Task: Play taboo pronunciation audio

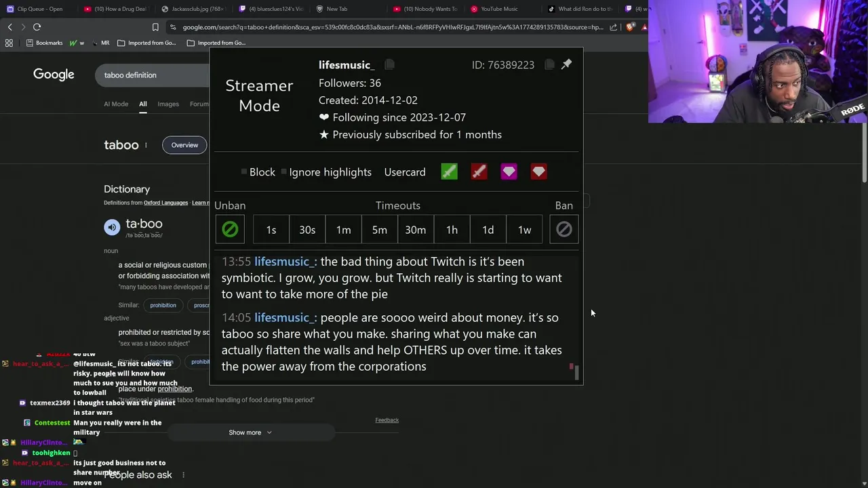Action: click(x=112, y=227)
